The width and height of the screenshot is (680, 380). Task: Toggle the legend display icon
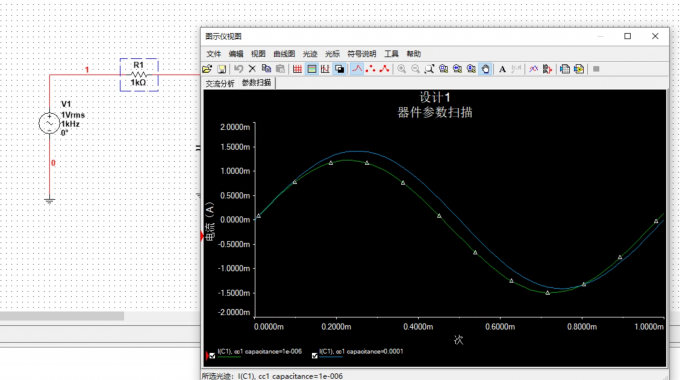[x=311, y=69]
